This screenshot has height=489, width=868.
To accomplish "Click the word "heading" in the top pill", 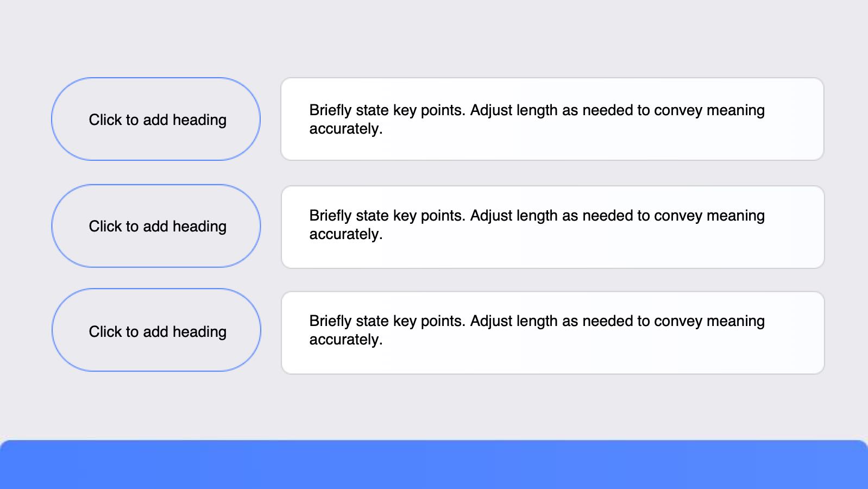I will coord(199,120).
